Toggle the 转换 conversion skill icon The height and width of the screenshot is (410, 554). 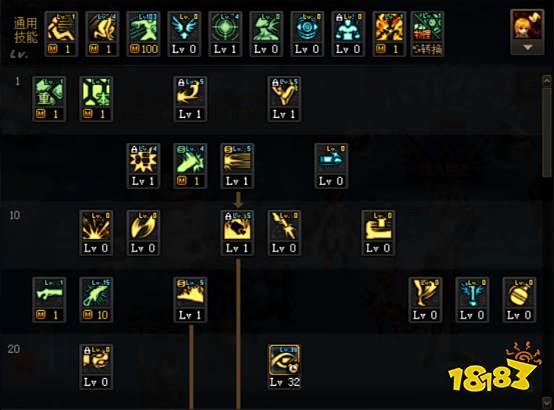click(x=428, y=34)
